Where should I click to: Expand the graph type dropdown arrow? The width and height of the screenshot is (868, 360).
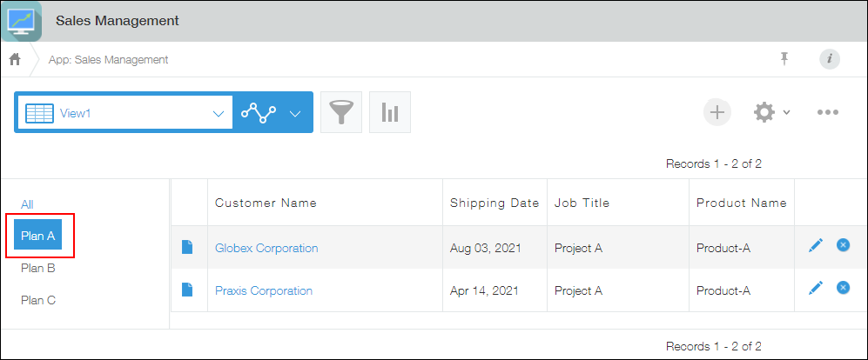[295, 113]
